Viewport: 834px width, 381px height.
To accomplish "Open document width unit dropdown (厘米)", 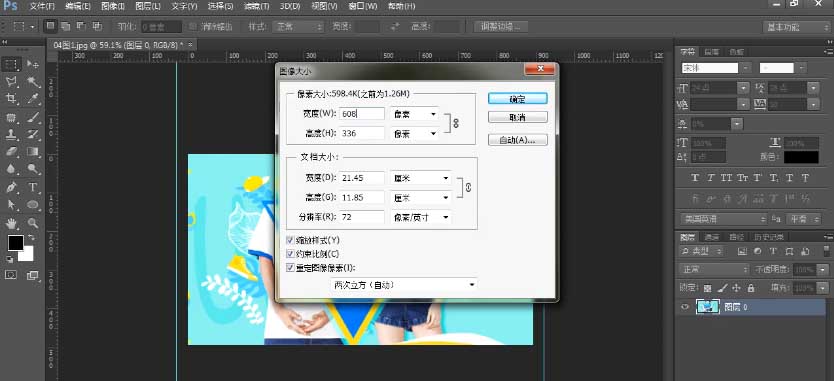I will coord(421,178).
